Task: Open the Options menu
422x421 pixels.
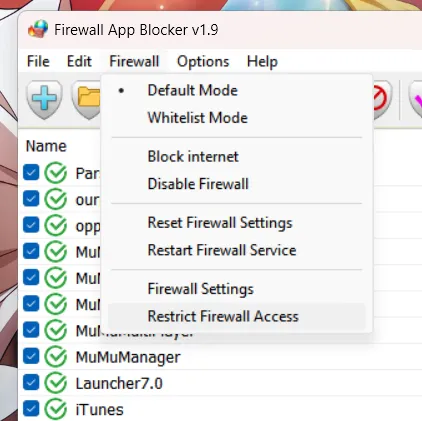Action: pyautogui.click(x=203, y=61)
